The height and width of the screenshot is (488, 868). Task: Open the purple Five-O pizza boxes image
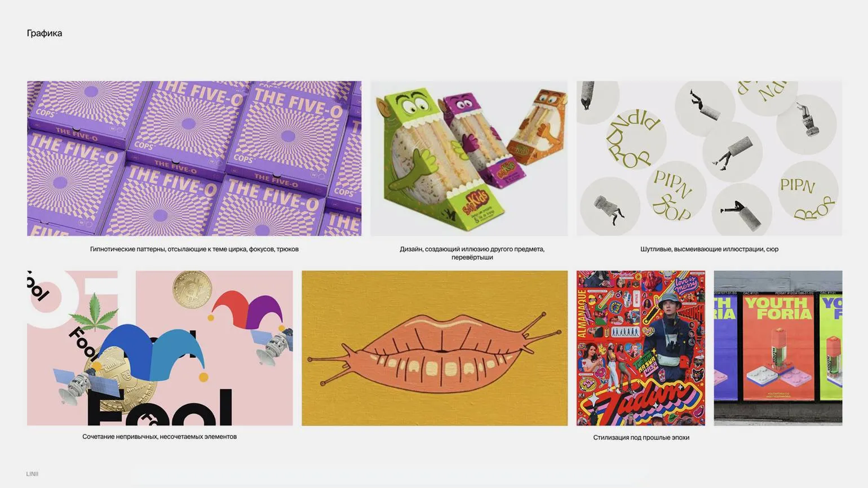click(194, 158)
